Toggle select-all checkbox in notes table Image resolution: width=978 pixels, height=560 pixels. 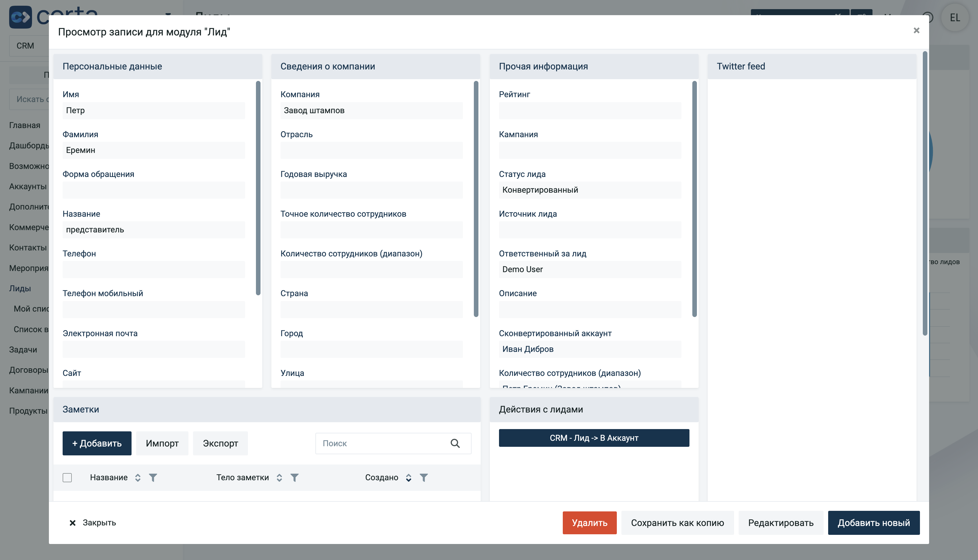67,478
